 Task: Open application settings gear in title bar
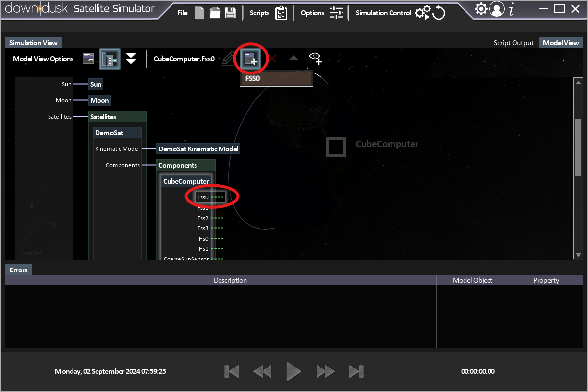[481, 9]
